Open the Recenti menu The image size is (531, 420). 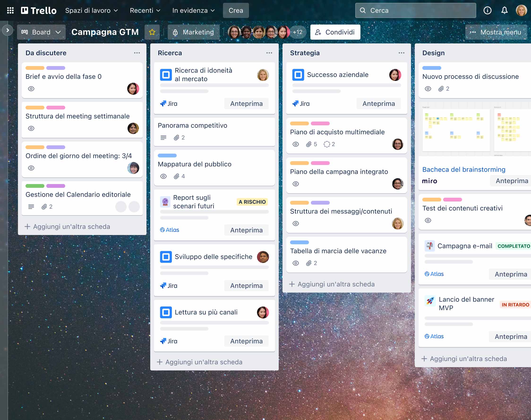point(145,10)
